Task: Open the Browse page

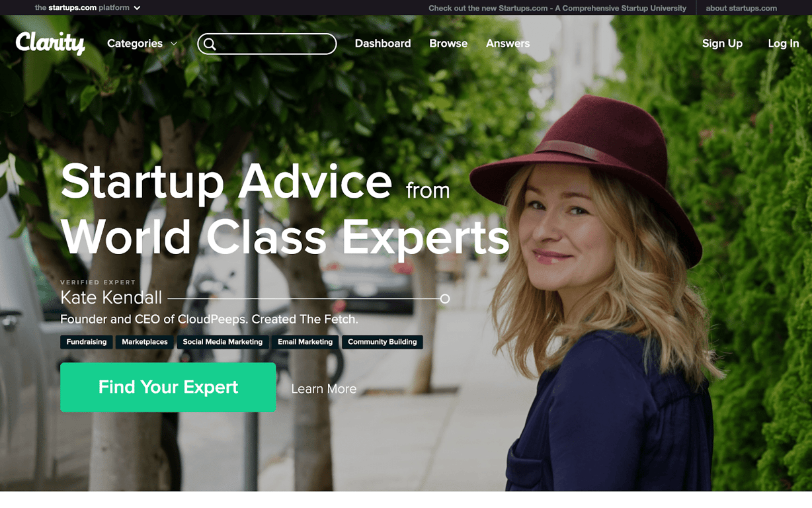Action: 448,44
